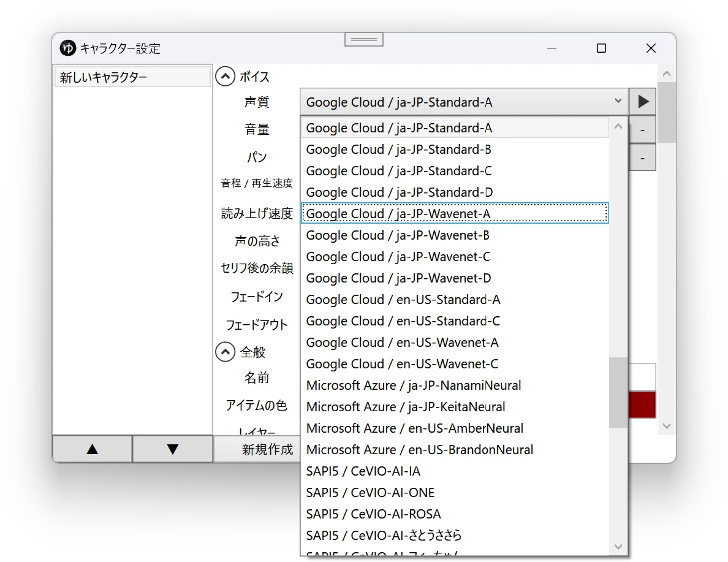728x562 pixels.
Task: Click the voice list scroll-up arrow
Action: pyautogui.click(x=618, y=126)
